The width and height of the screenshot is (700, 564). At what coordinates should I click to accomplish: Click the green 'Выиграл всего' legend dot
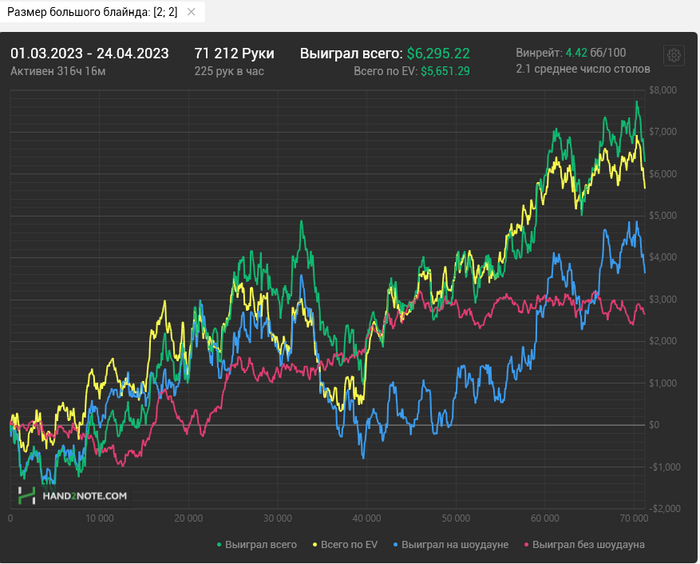[x=219, y=545]
